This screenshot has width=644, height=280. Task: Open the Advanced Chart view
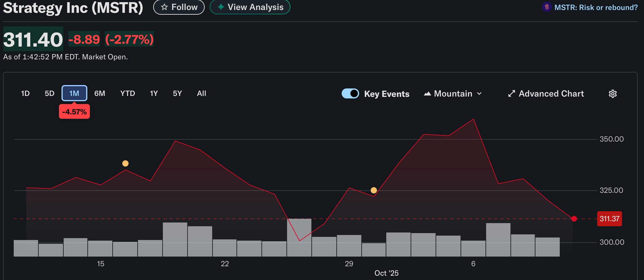[x=546, y=94]
